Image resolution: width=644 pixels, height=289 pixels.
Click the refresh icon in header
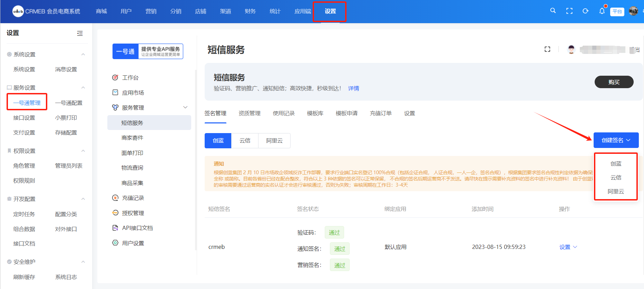[585, 11]
